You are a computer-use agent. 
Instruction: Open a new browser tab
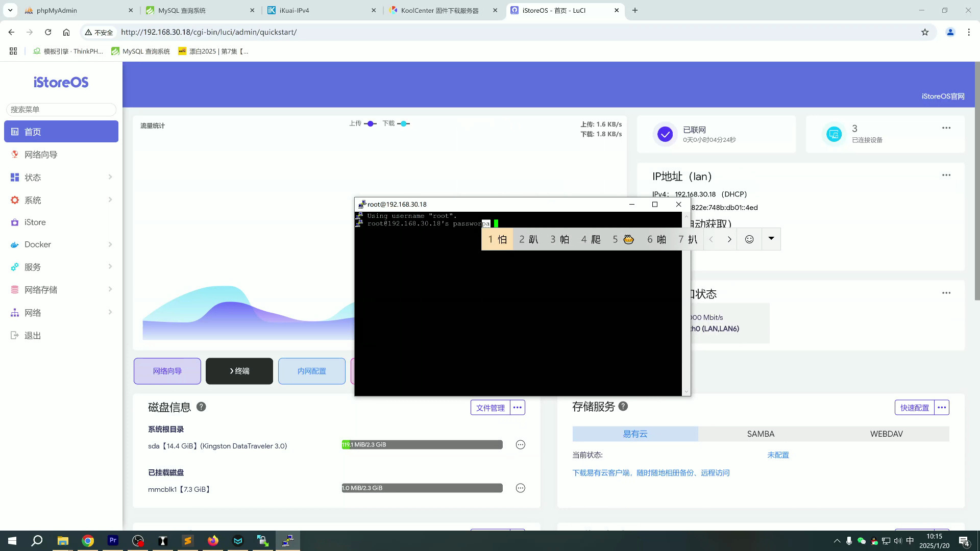pos(635,10)
